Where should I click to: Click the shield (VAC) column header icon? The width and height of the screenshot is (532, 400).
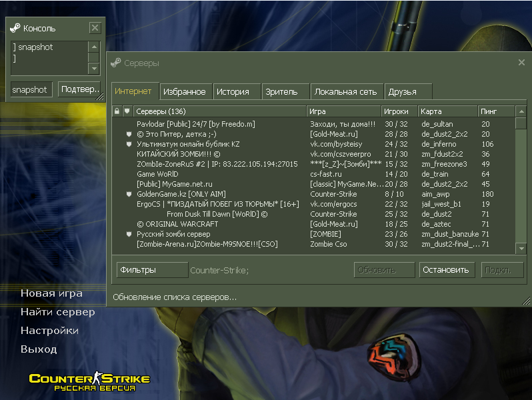coord(127,111)
